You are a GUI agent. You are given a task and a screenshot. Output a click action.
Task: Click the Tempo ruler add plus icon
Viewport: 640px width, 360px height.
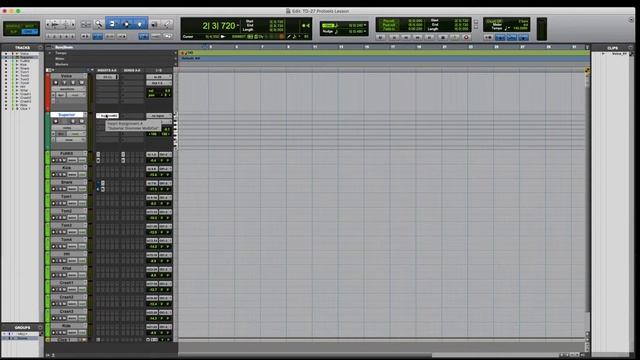coord(176,53)
